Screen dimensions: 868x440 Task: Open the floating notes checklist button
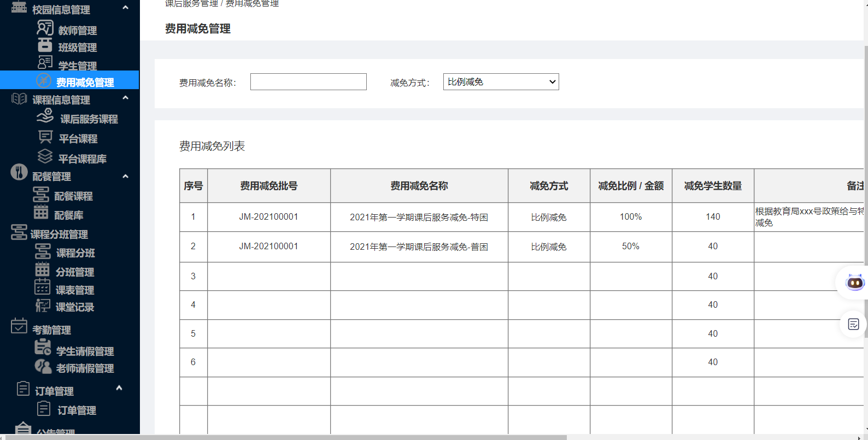[x=853, y=324]
